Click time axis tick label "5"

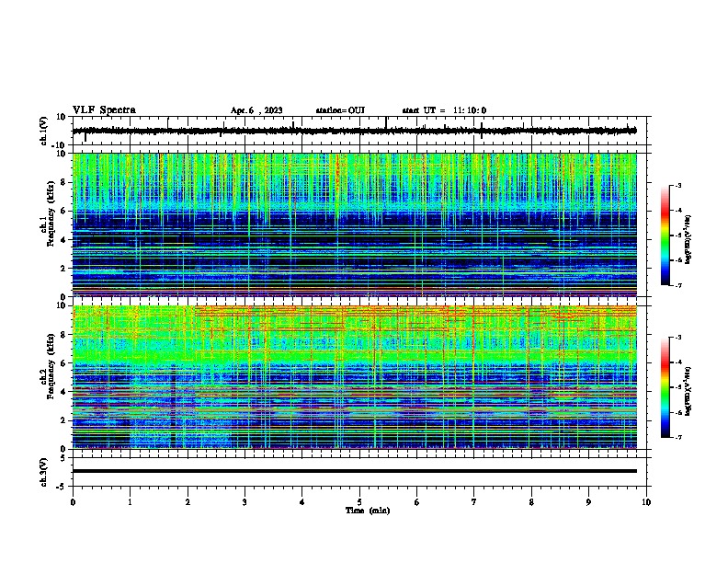(359, 502)
